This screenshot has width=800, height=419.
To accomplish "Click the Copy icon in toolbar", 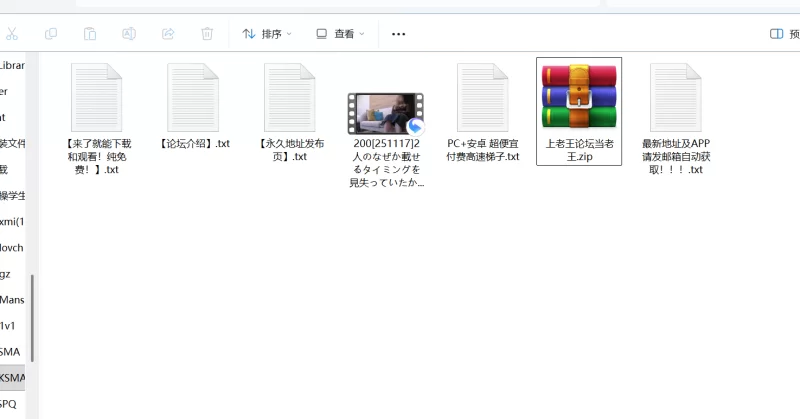I will tap(51, 34).
